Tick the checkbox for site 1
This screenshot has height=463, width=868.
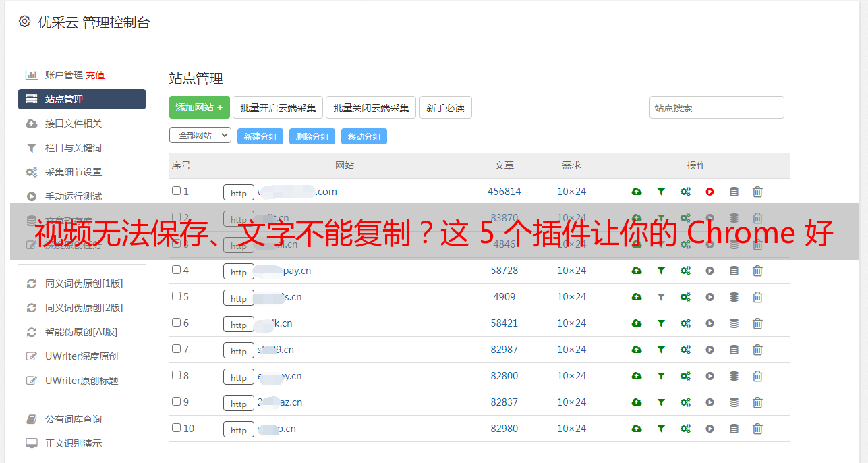176,191
